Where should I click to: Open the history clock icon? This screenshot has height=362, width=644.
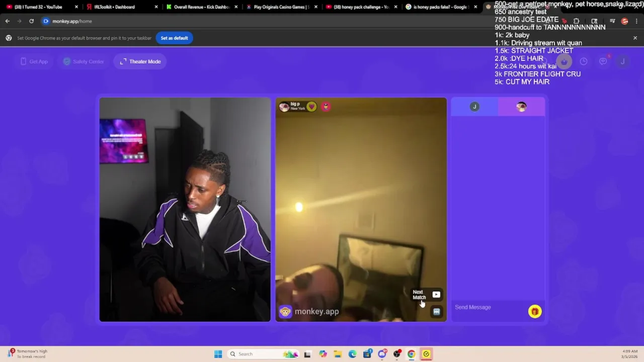[x=584, y=61]
